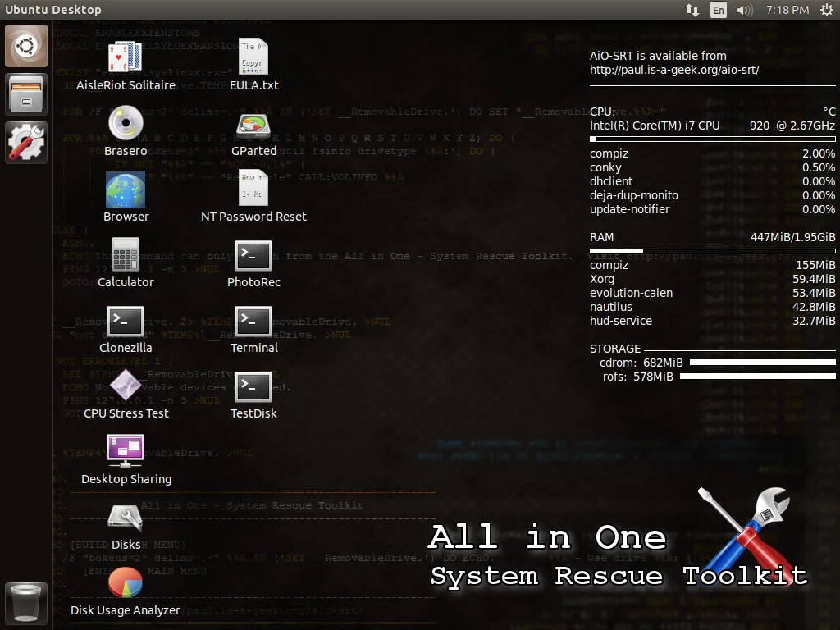Launch Desktop Sharing
Image resolution: width=840 pixels, height=630 pixels.
[126, 451]
